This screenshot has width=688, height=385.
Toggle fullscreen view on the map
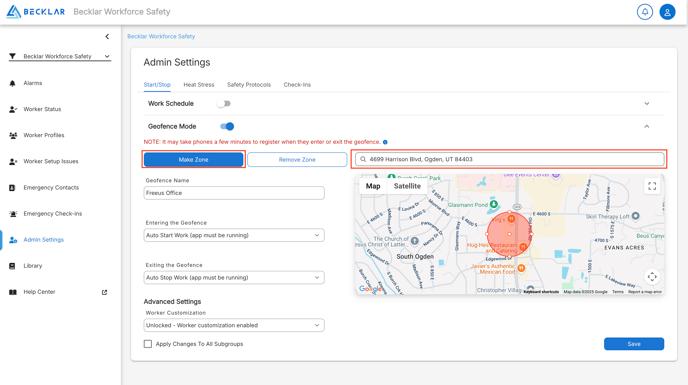tap(652, 186)
